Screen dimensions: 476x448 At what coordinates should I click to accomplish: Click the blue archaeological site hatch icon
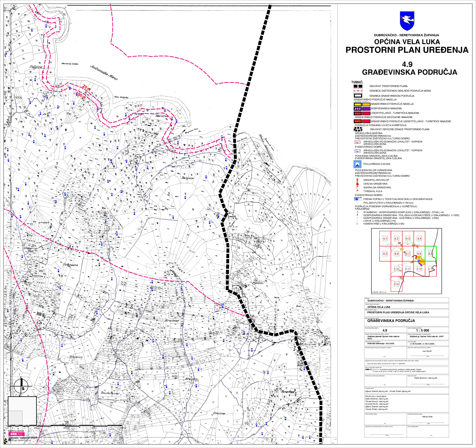point(357,151)
